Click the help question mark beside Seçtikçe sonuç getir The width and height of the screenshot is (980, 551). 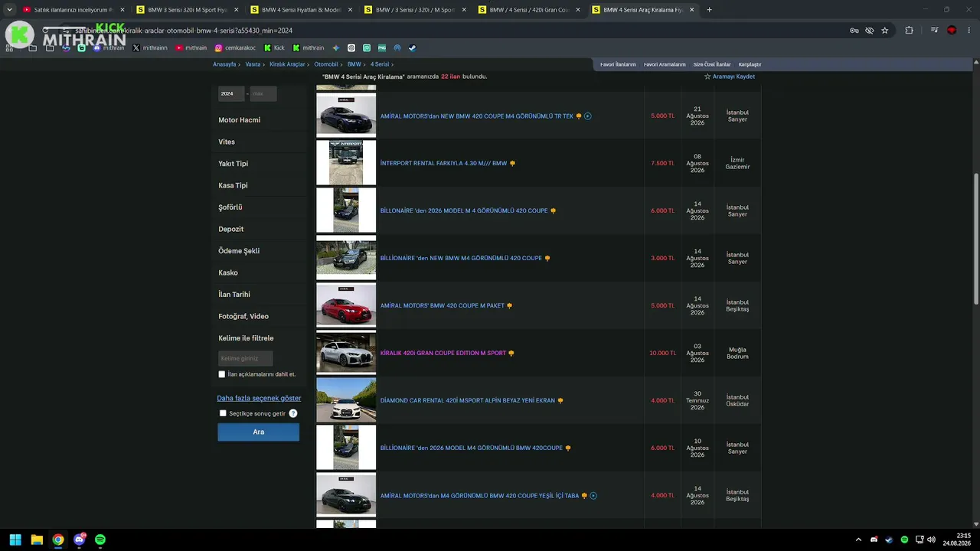293,413
